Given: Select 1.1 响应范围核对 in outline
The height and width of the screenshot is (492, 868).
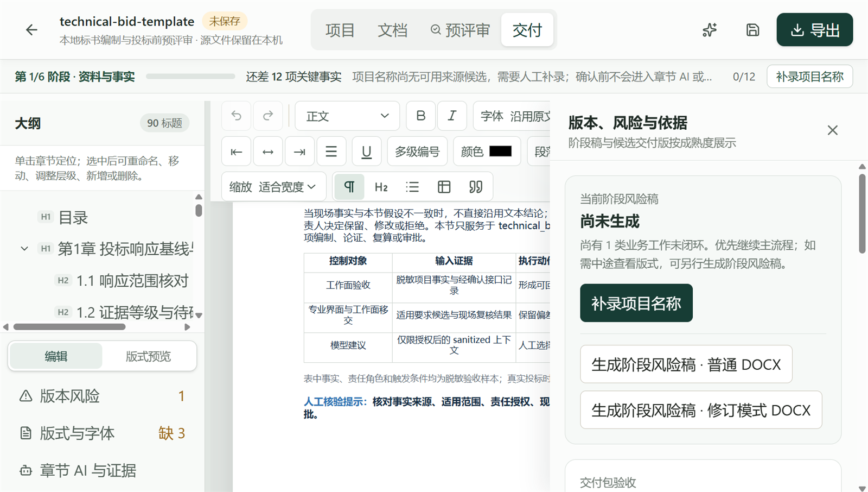Looking at the screenshot, I should click(132, 281).
